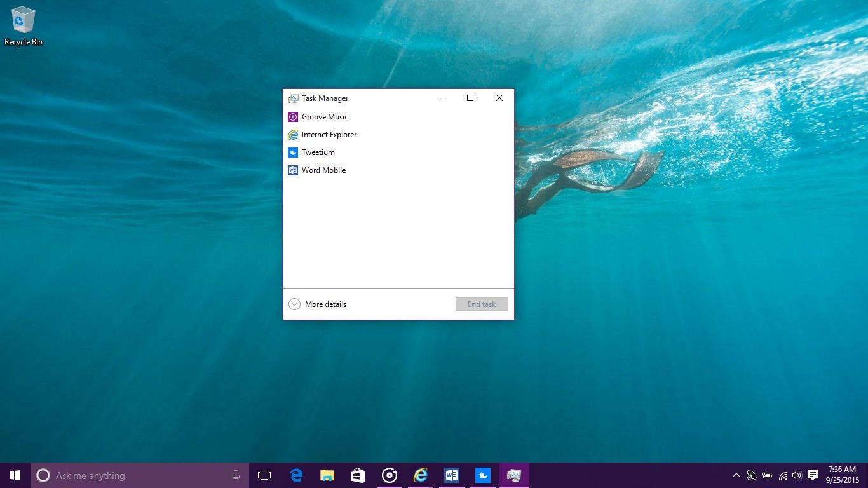
Task: Open the Action Center notification icon
Action: click(813, 475)
